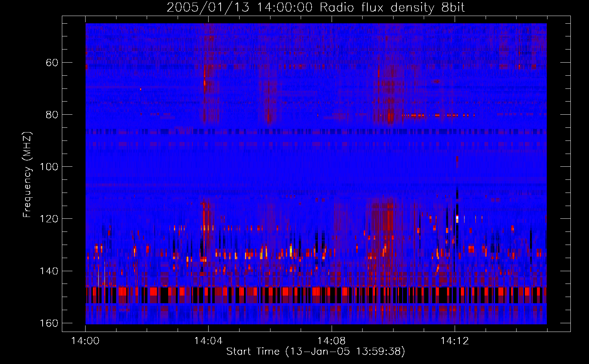Click the plot title "Radio flux density 8bit"
589x364 pixels.
(392, 7)
